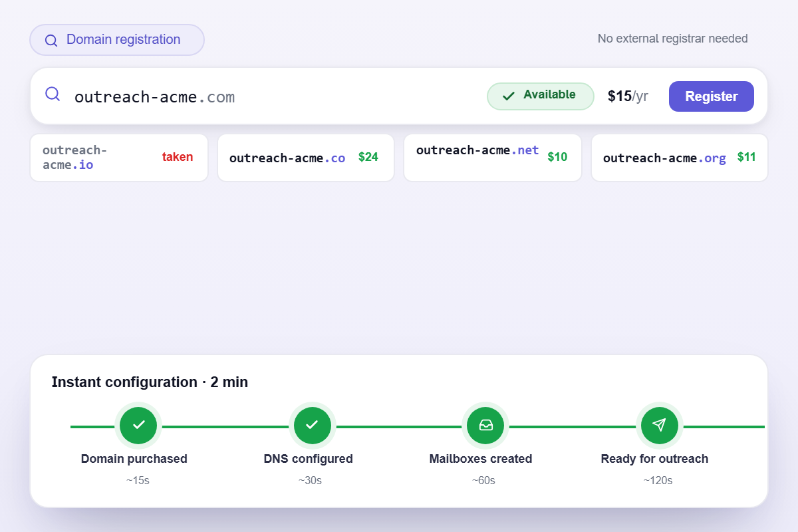Click 'No external registrar needed' text
Image resolution: width=798 pixels, height=532 pixels.
pyautogui.click(x=673, y=39)
